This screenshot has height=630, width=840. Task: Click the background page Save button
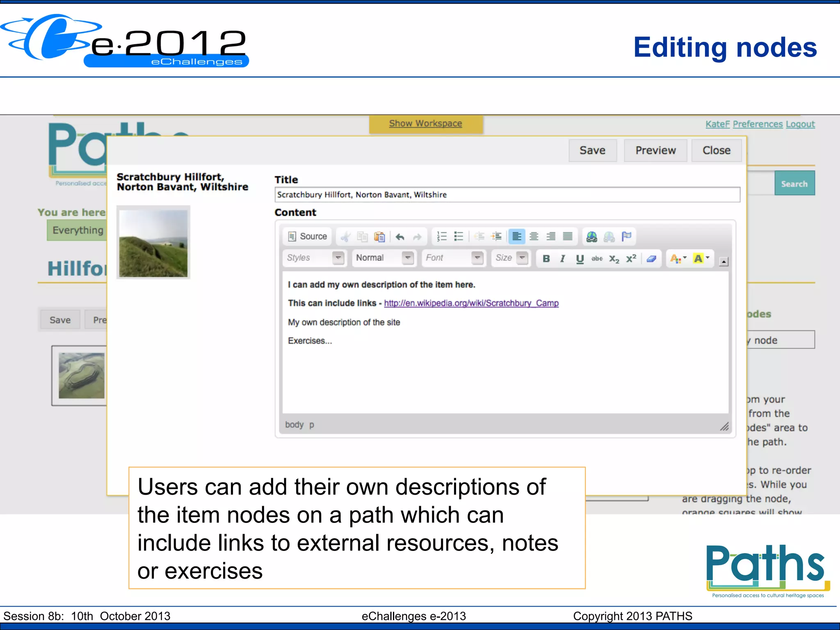point(60,320)
